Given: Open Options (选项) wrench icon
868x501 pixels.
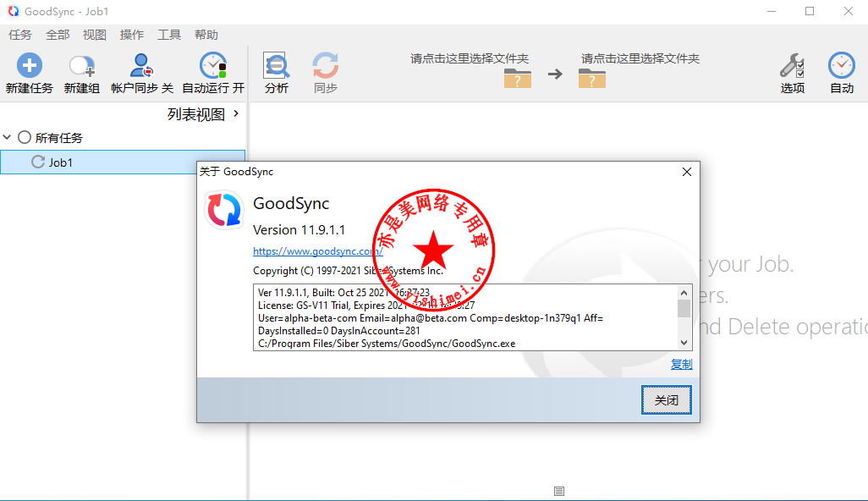Looking at the screenshot, I should pos(792,65).
